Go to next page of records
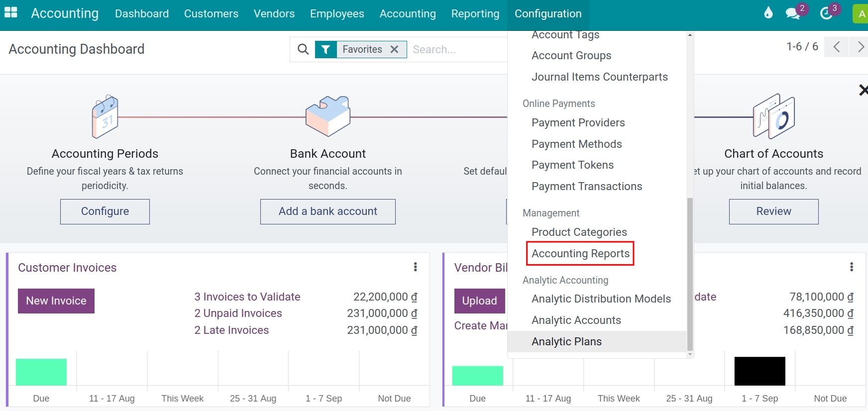Screen dimensions: 868x411 click(860, 47)
